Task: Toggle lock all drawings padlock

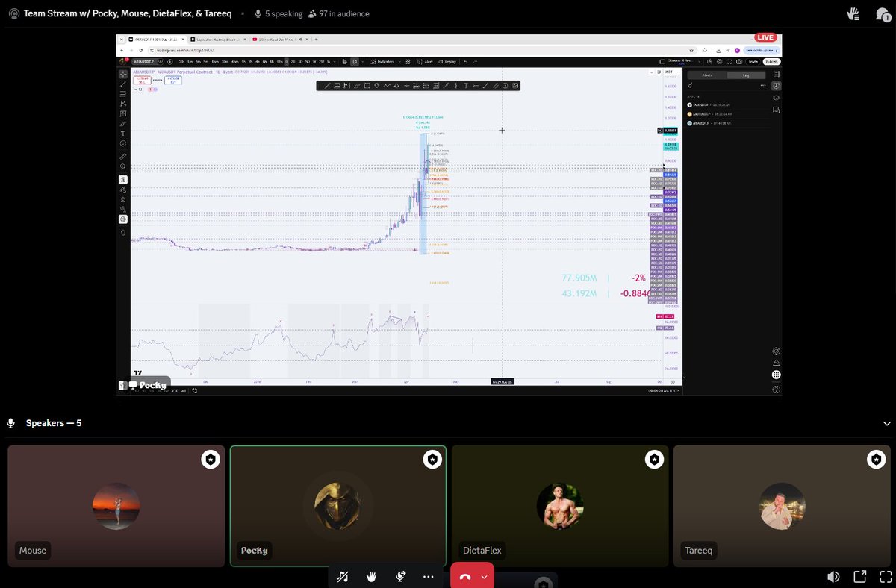Action: tap(122, 199)
